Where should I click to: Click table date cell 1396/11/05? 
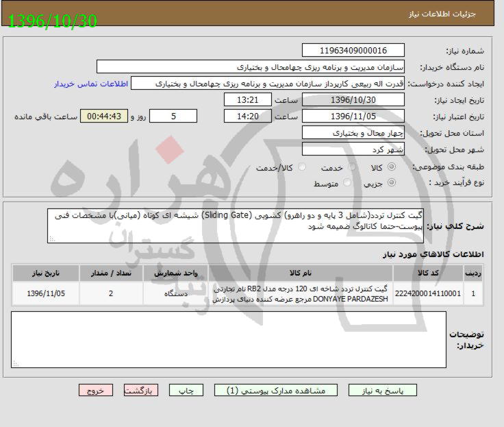46,293
